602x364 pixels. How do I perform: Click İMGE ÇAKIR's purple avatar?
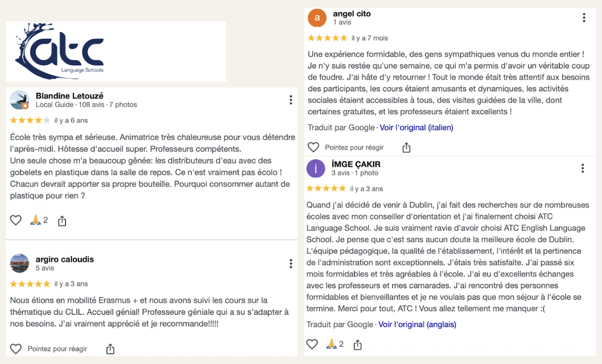(316, 168)
